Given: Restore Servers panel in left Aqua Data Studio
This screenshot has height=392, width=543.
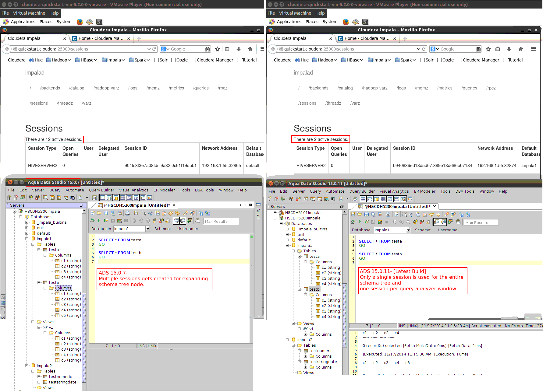Looking at the screenshot, I should tap(81, 205).
